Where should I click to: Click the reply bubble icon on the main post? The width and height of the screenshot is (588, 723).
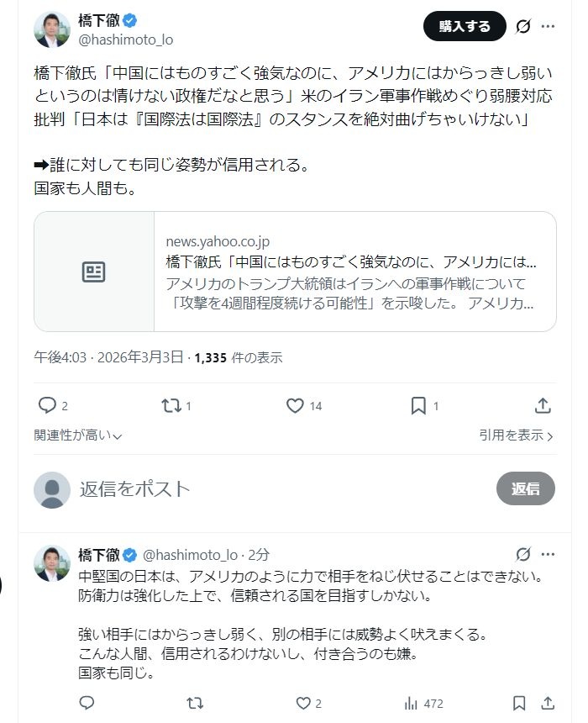pos(49,406)
